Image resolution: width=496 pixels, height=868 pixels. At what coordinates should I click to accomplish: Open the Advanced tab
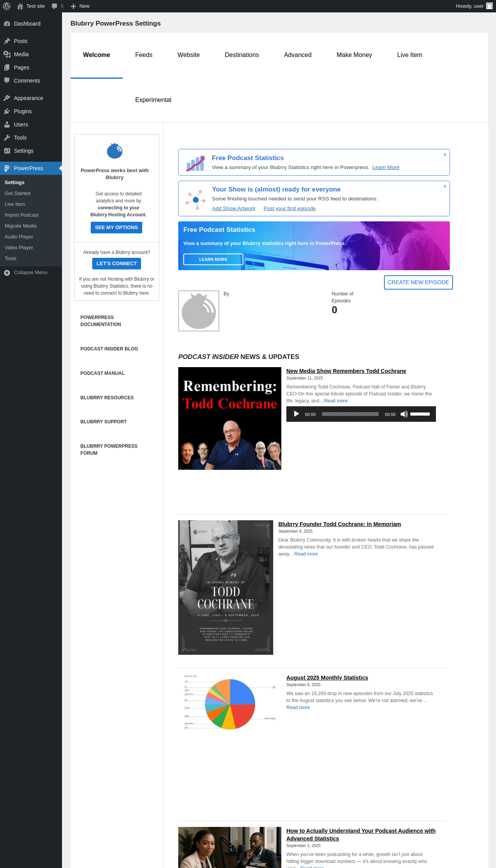tap(298, 55)
